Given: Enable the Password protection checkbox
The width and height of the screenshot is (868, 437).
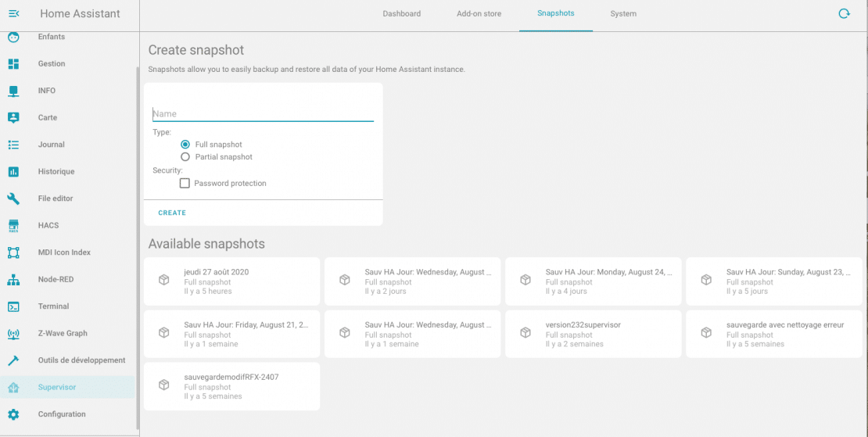Looking at the screenshot, I should (x=185, y=183).
